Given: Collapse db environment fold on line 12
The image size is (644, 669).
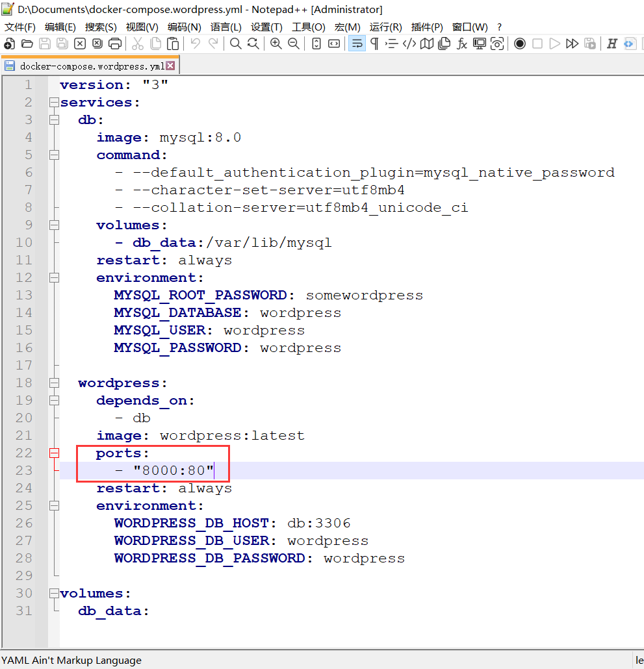Looking at the screenshot, I should (x=54, y=278).
